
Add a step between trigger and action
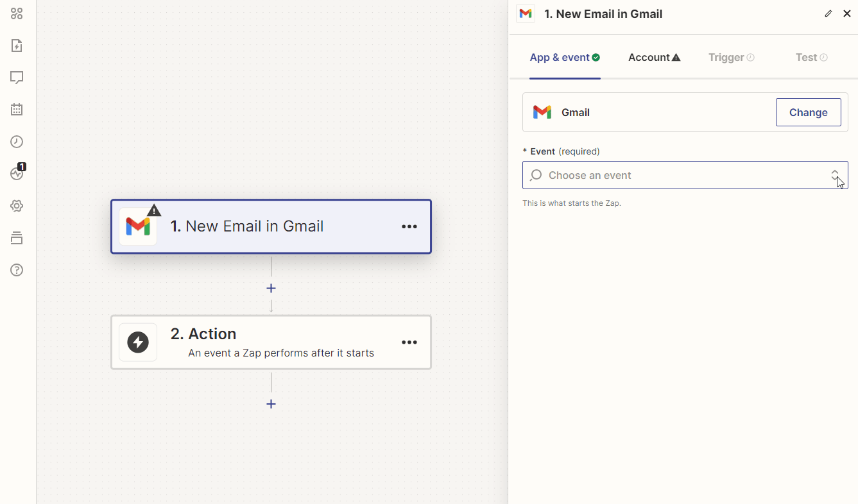tap(271, 288)
